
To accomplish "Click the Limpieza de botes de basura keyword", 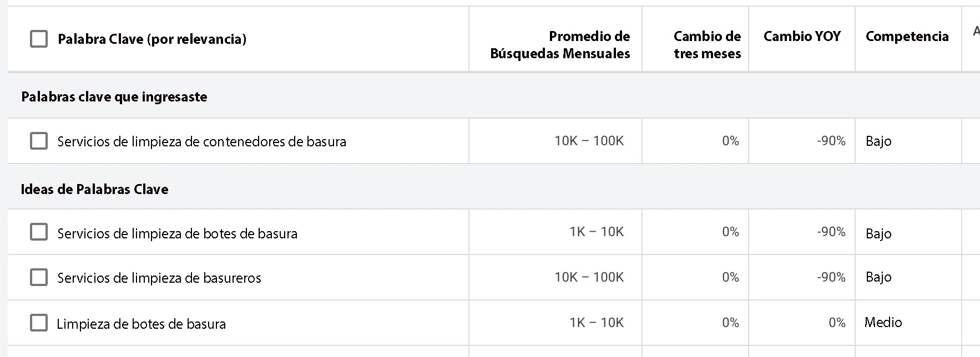I will [141, 324].
